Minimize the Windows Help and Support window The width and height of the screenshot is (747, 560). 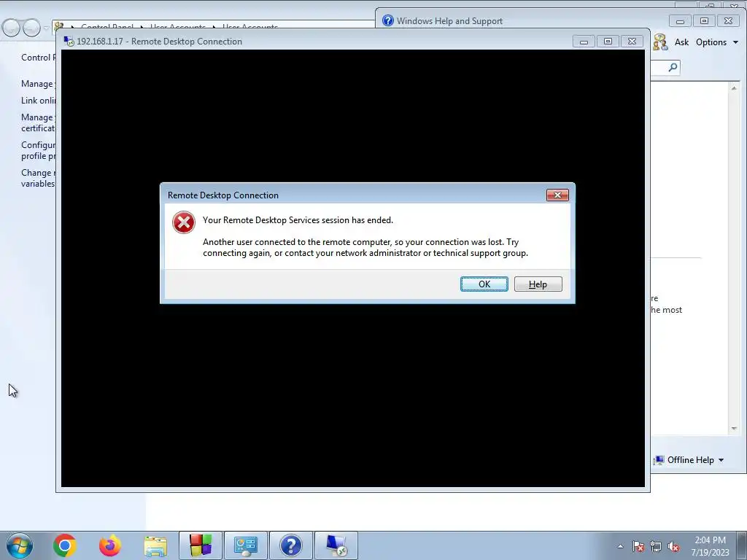680,21
